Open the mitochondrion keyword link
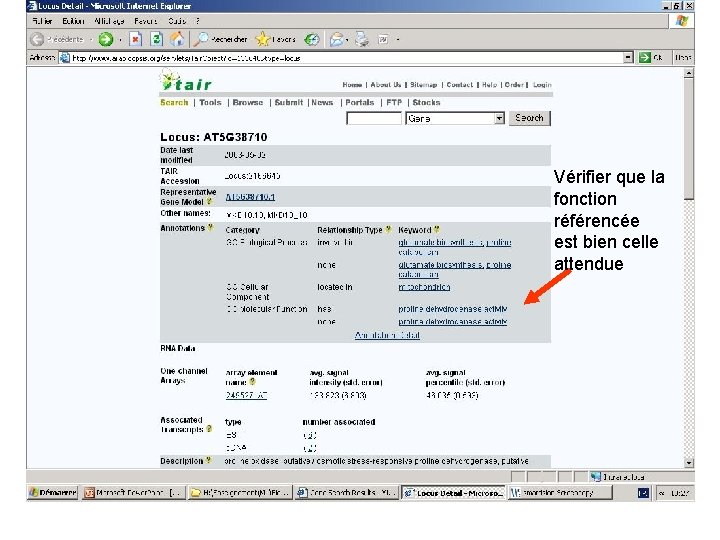The image size is (720, 540). tap(424, 287)
